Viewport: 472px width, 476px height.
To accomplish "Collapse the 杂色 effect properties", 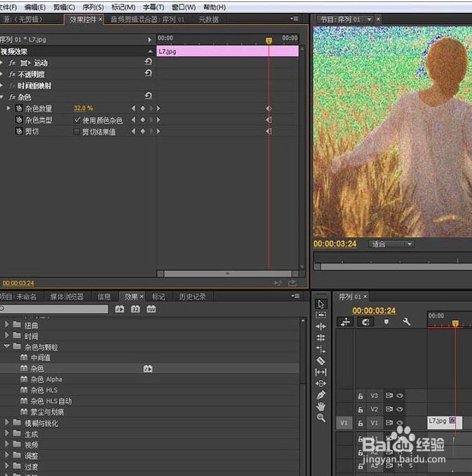I will (2, 97).
